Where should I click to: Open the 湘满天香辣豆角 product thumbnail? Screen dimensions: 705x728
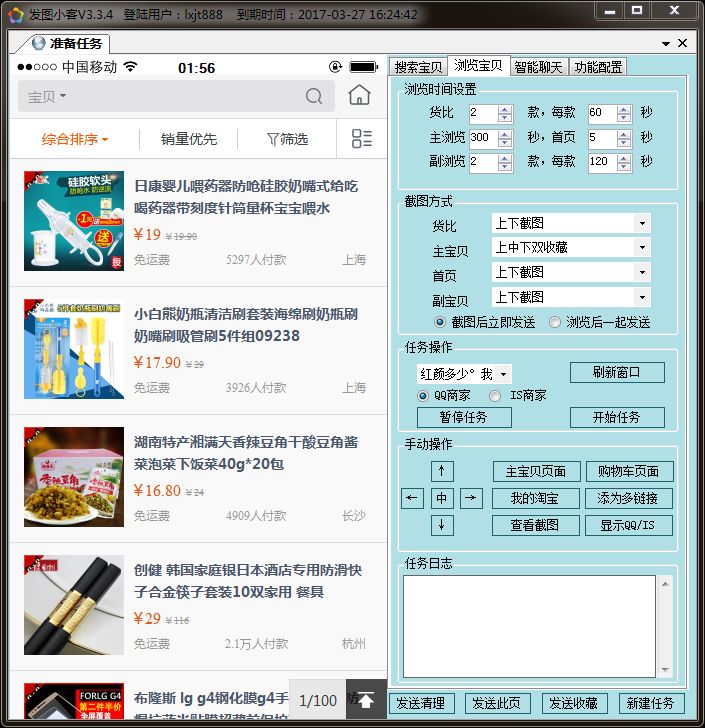[74, 477]
